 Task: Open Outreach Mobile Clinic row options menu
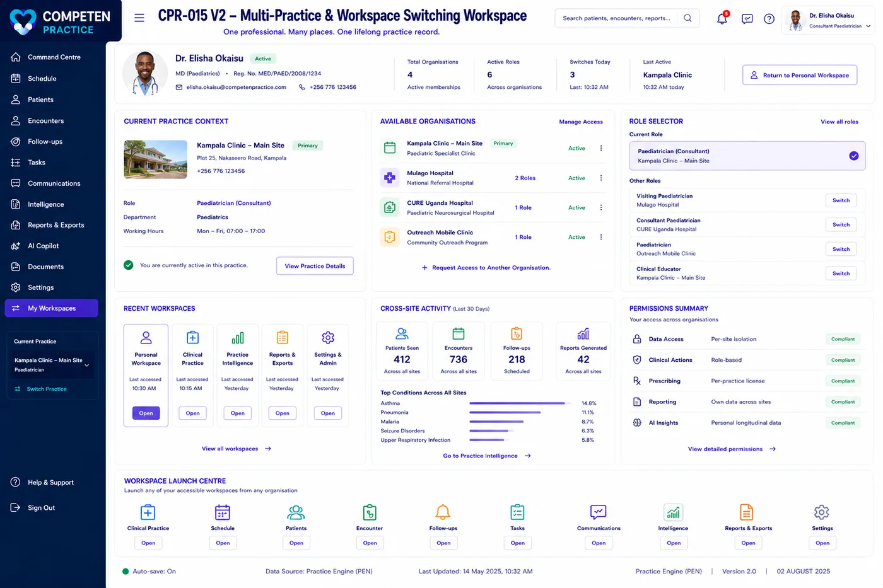(600, 237)
